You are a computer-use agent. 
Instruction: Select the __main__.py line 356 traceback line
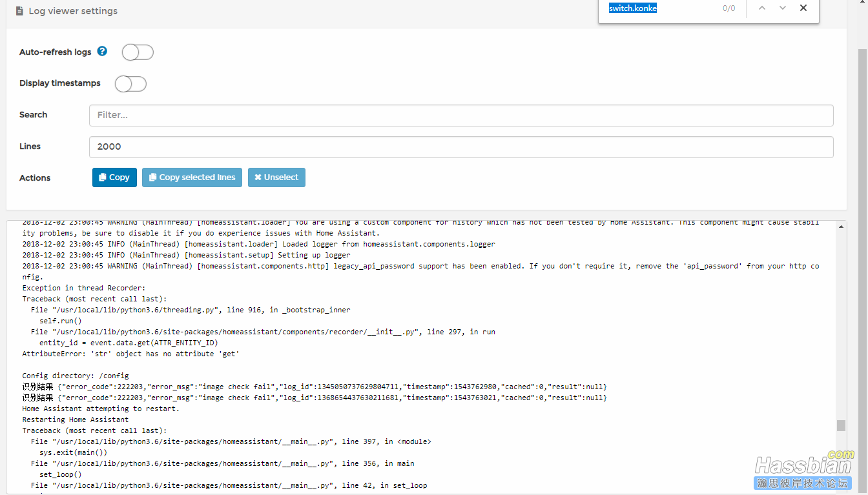(222, 463)
